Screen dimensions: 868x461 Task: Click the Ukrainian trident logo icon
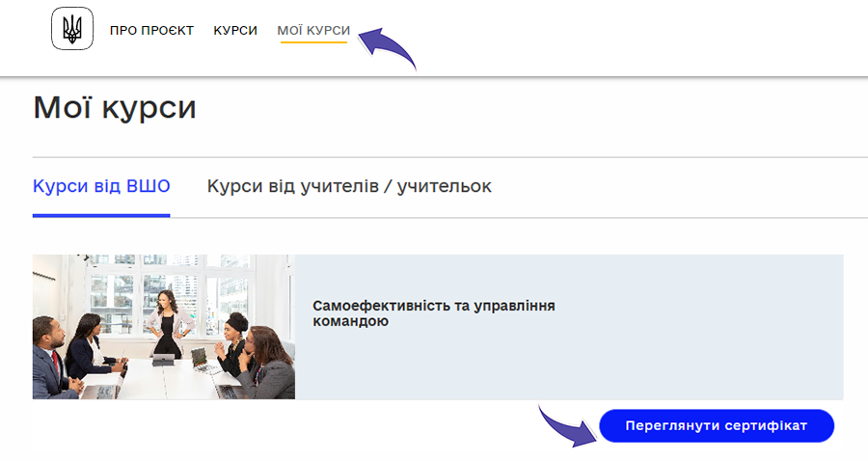(x=72, y=29)
